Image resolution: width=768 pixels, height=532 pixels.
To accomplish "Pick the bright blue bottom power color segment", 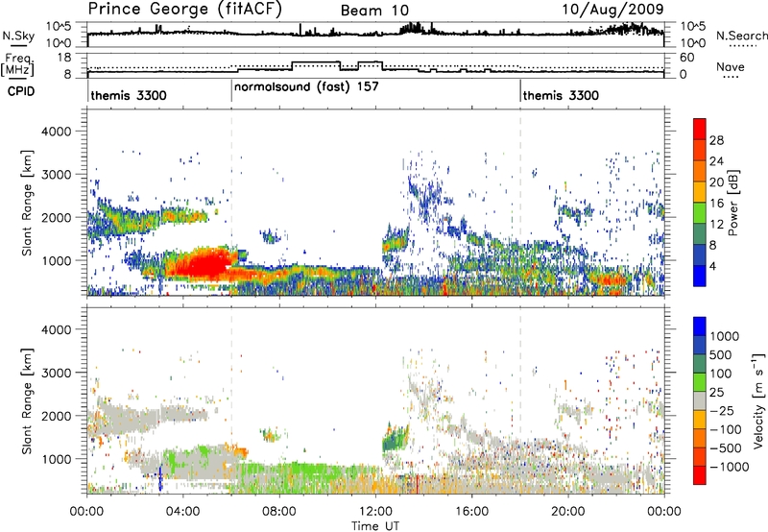I will [700, 277].
